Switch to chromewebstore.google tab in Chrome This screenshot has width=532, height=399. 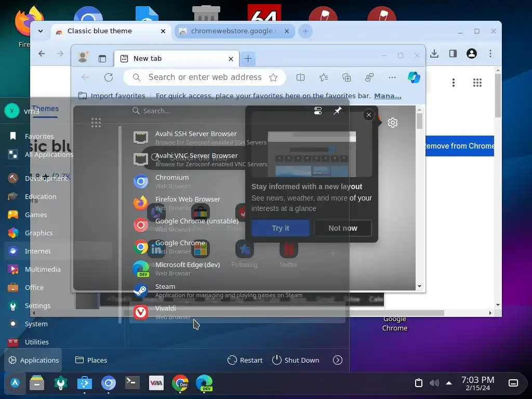pyautogui.click(x=235, y=31)
